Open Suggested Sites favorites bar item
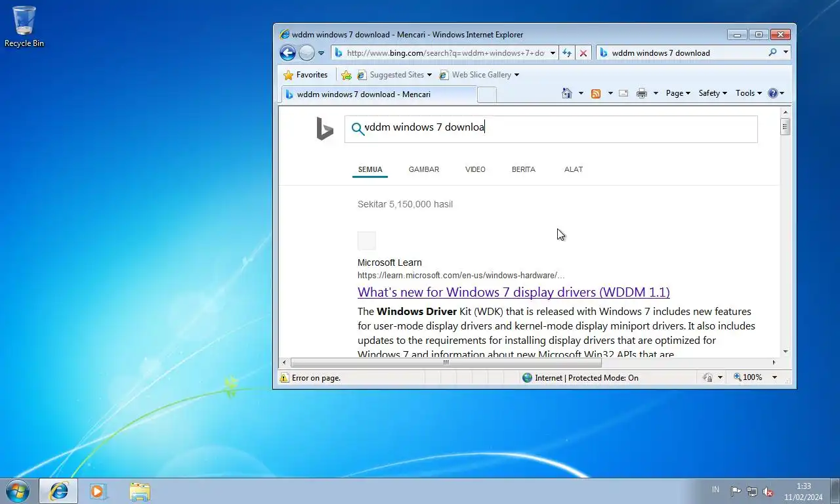This screenshot has height=504, width=840. click(x=394, y=75)
